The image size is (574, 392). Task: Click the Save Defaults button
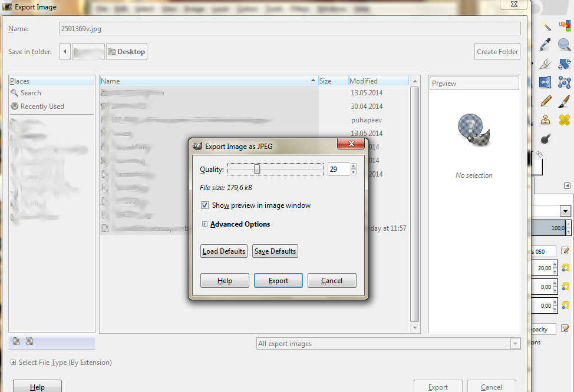(x=275, y=251)
